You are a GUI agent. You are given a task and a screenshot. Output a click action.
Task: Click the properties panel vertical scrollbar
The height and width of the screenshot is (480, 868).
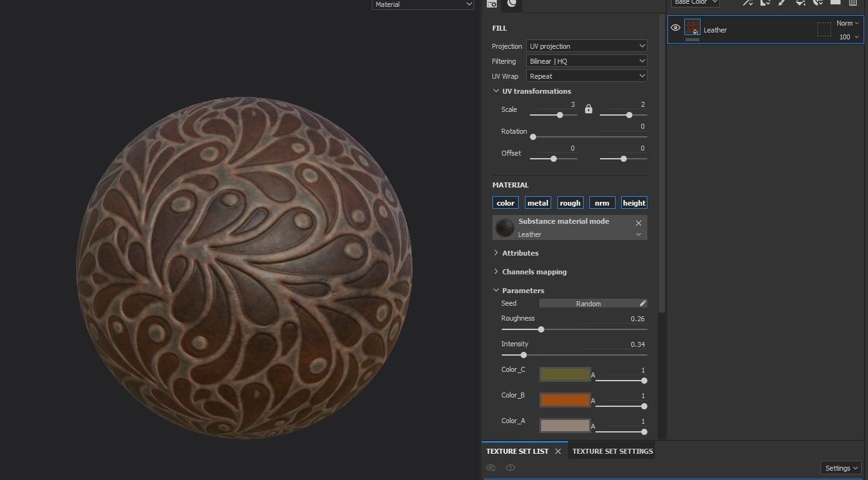pos(661,164)
